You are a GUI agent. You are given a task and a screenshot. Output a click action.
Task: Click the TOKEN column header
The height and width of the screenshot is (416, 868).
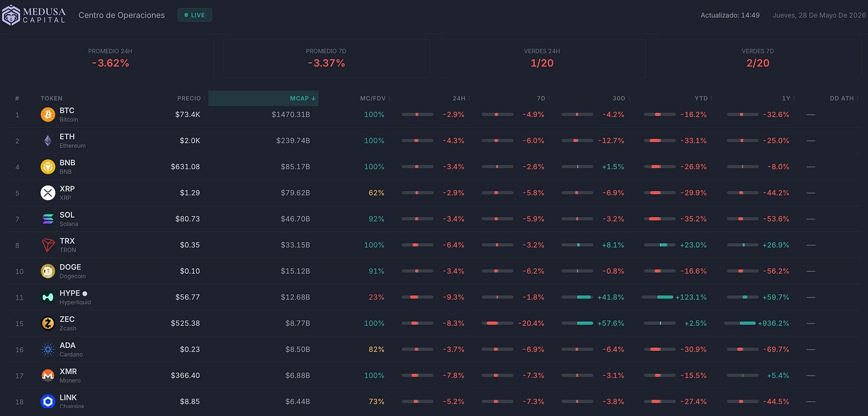point(51,98)
